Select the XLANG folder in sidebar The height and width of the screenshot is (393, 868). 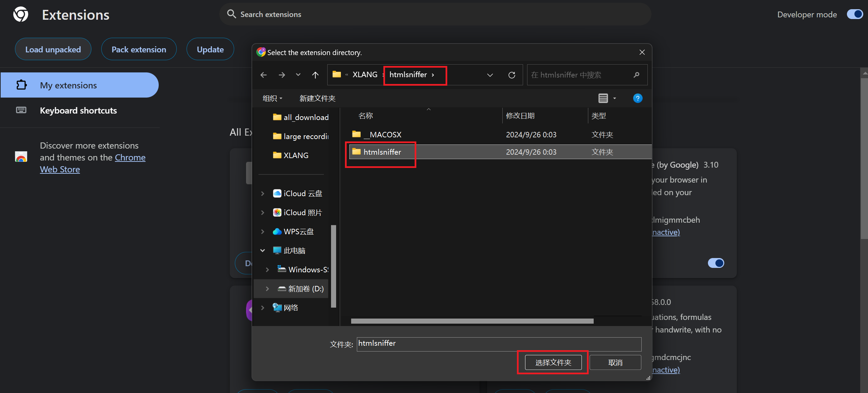click(x=296, y=155)
